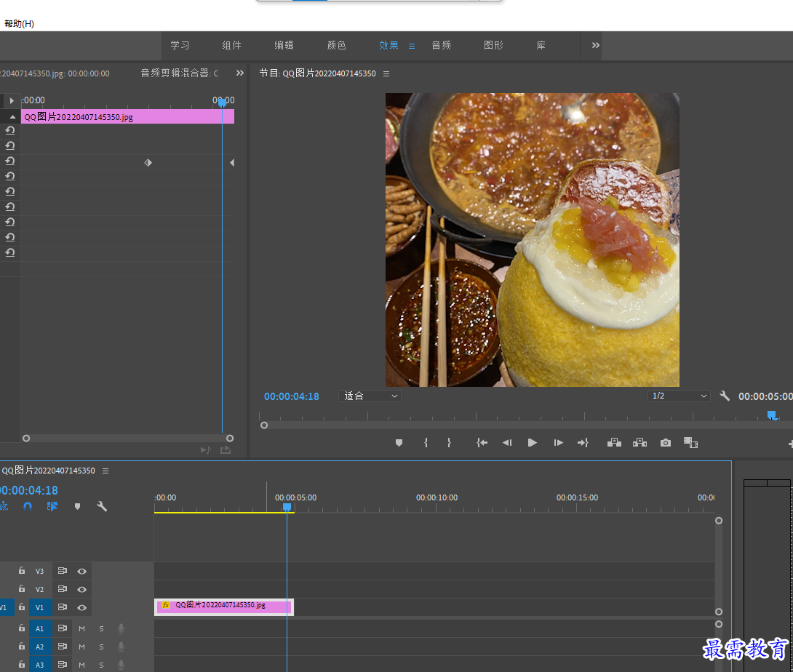Toggle insert sequences as nests option
Viewport: 793px width, 672px height.
click(4, 506)
